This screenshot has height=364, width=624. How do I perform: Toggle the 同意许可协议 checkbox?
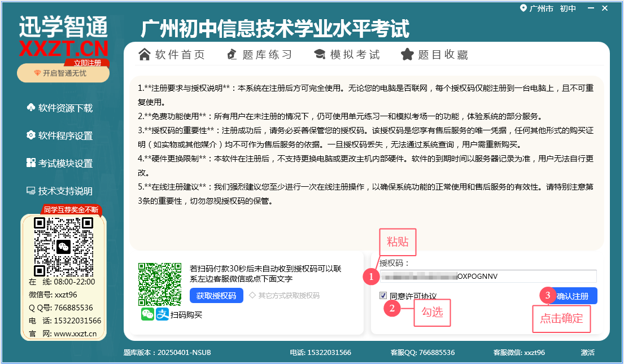point(383,296)
